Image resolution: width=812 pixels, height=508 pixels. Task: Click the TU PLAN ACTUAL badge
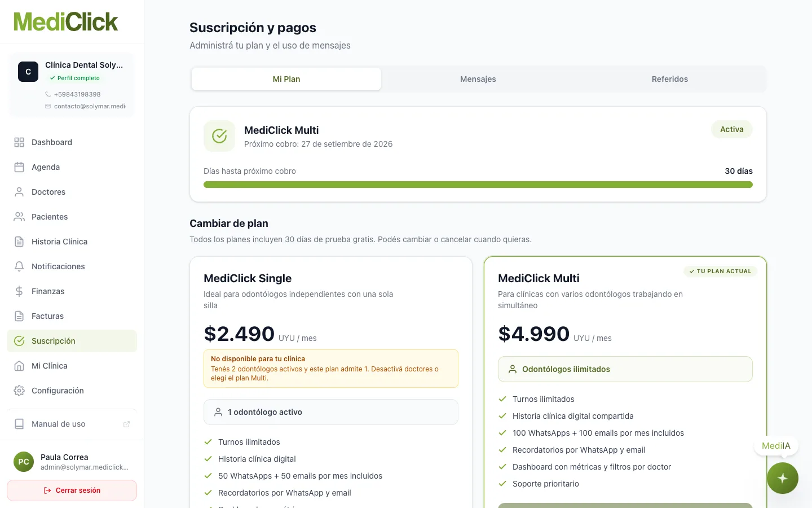coord(720,271)
